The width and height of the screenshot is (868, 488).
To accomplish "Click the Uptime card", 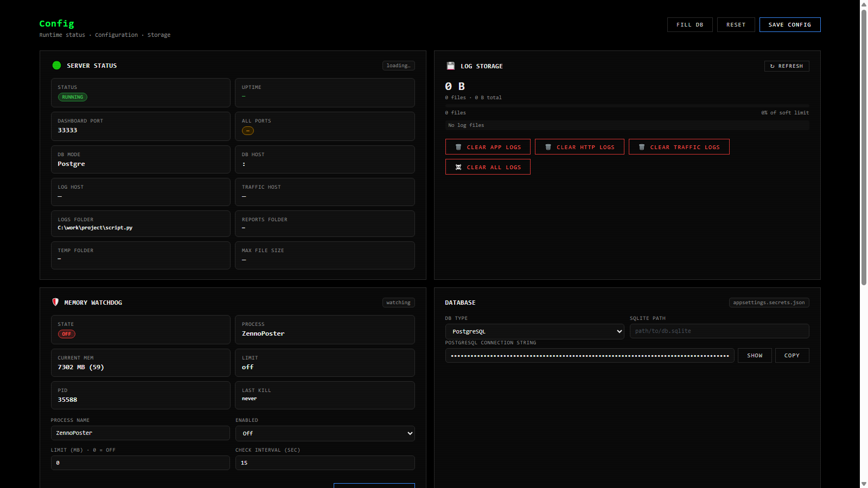I will pos(325,93).
